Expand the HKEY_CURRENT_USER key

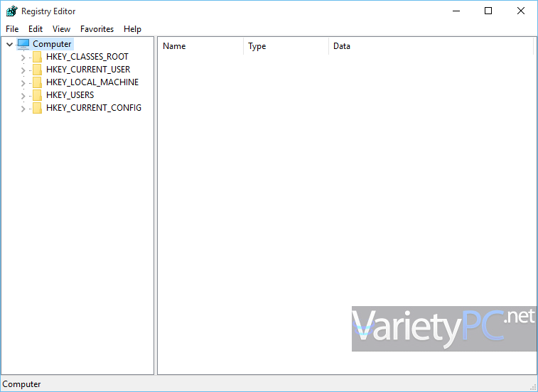[23, 70]
